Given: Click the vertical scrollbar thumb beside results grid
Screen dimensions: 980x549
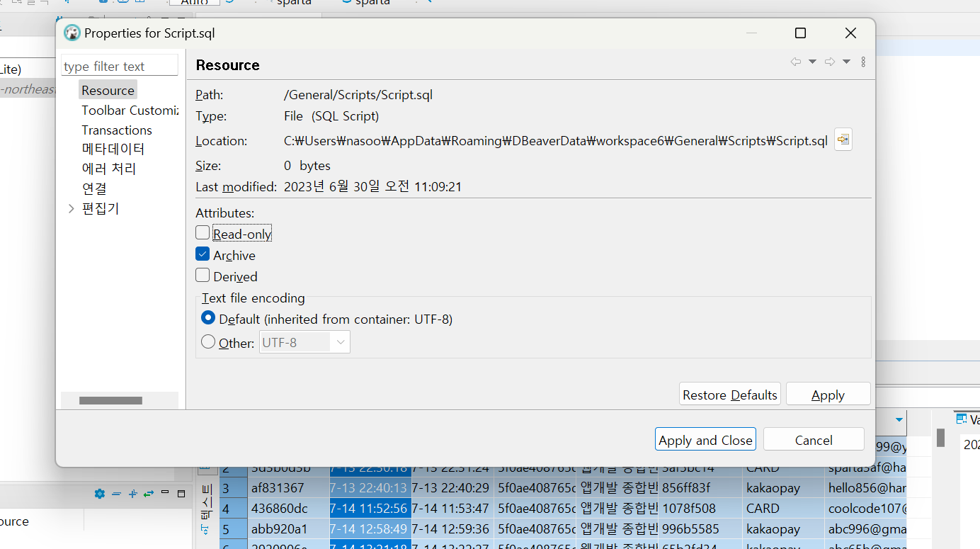Looking at the screenshot, I should pyautogui.click(x=940, y=438).
